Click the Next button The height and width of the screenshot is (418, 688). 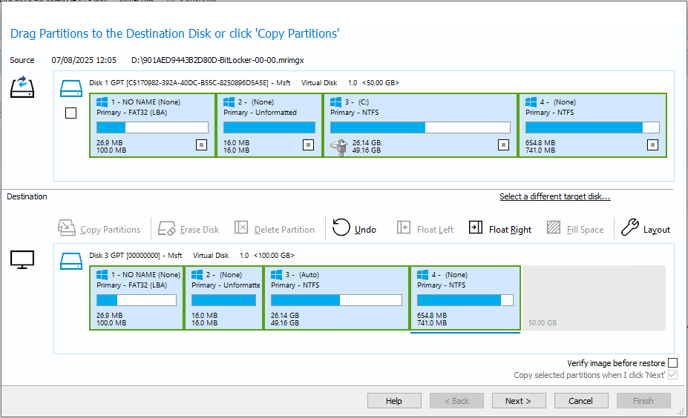519,401
